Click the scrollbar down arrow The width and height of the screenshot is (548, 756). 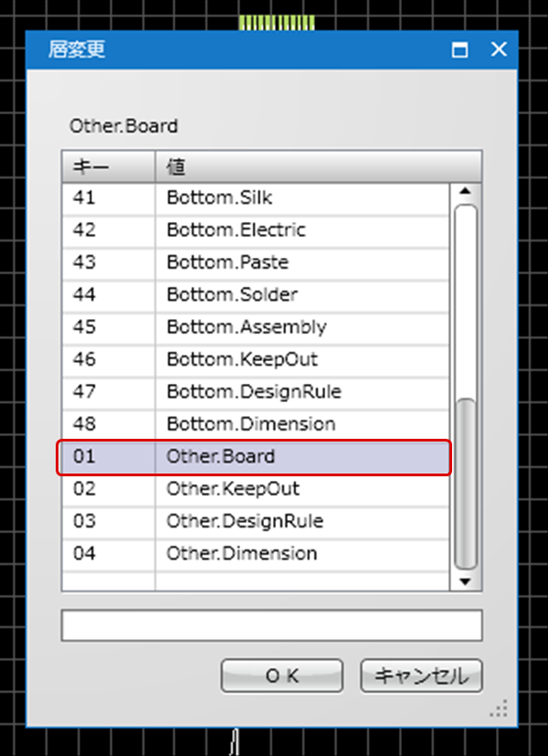click(465, 581)
